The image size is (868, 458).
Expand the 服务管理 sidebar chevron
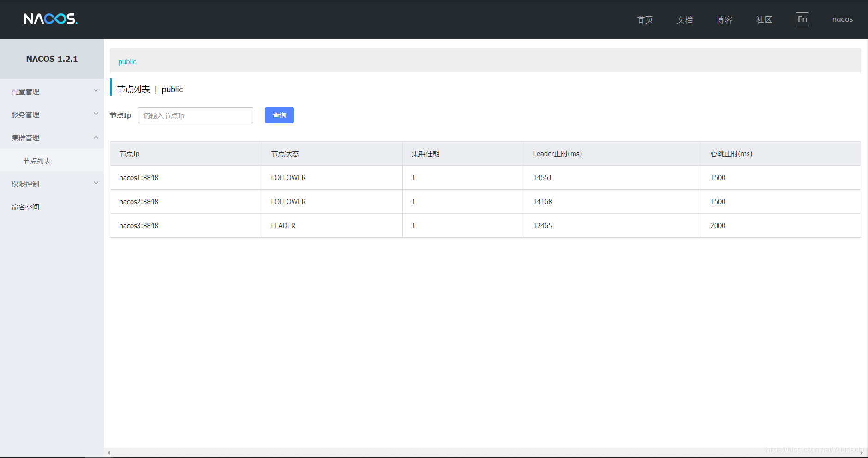tap(96, 114)
